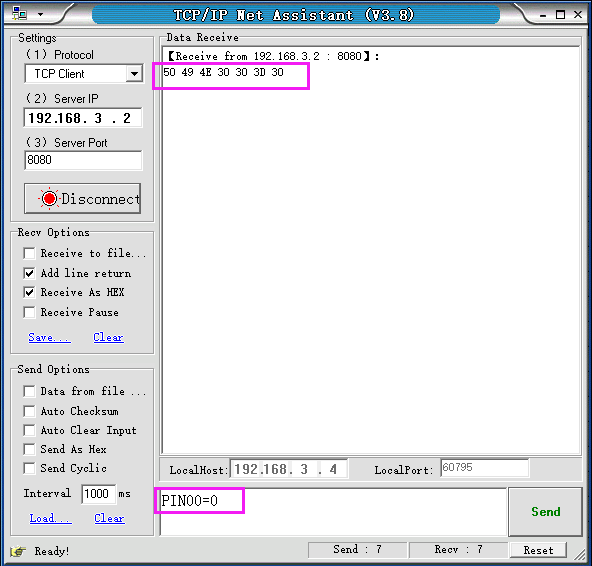Enable Receive Pause checkbox
This screenshot has height=566, width=592.
point(29,312)
